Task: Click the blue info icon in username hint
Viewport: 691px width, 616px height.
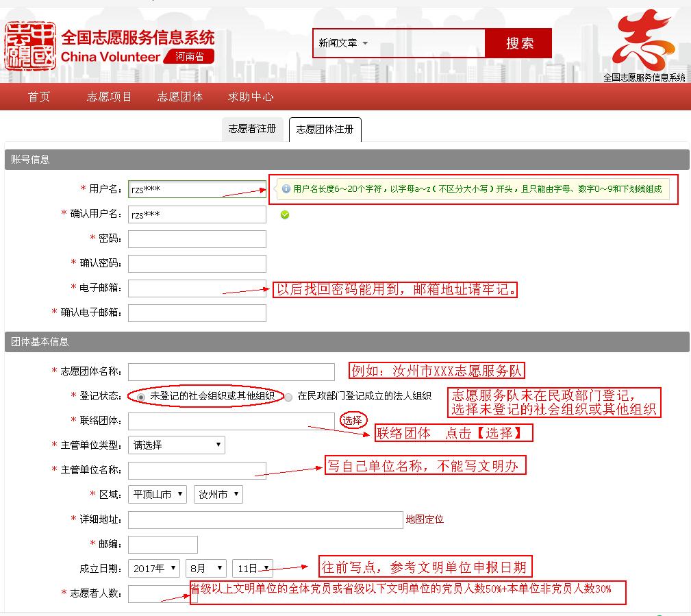Action: (x=286, y=189)
